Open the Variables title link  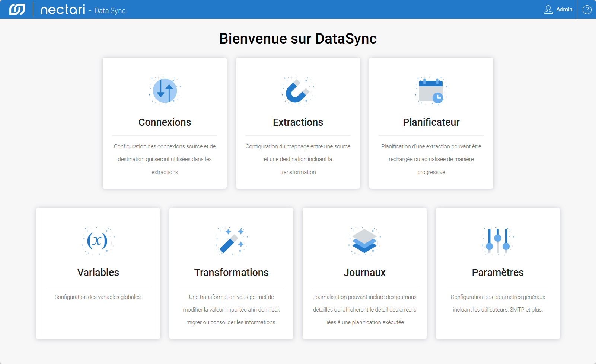[x=98, y=273]
